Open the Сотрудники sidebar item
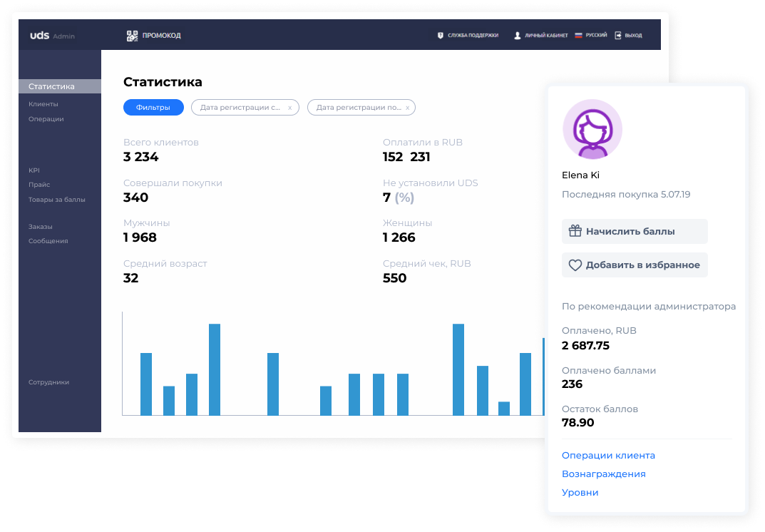 (48, 382)
